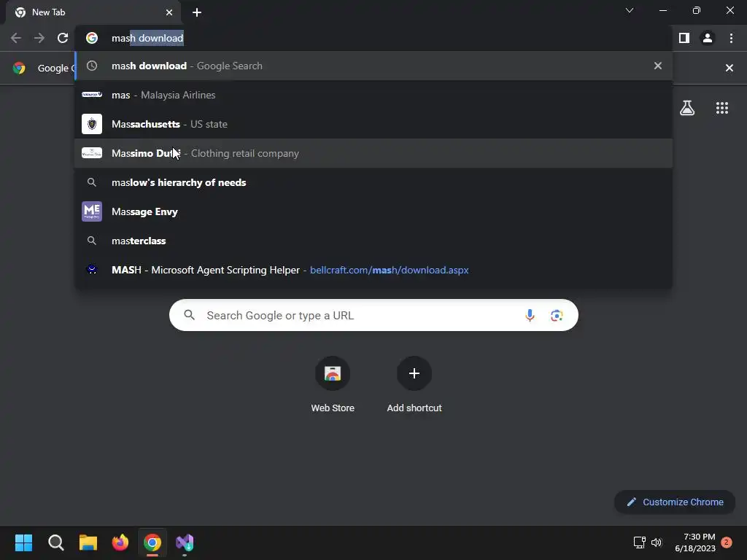Click the Massachusetts seal icon
Image resolution: width=747 pixels, height=560 pixels.
(x=92, y=124)
